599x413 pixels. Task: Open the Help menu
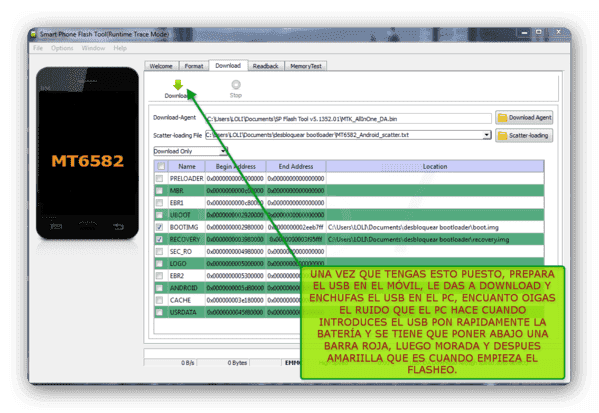tap(120, 48)
